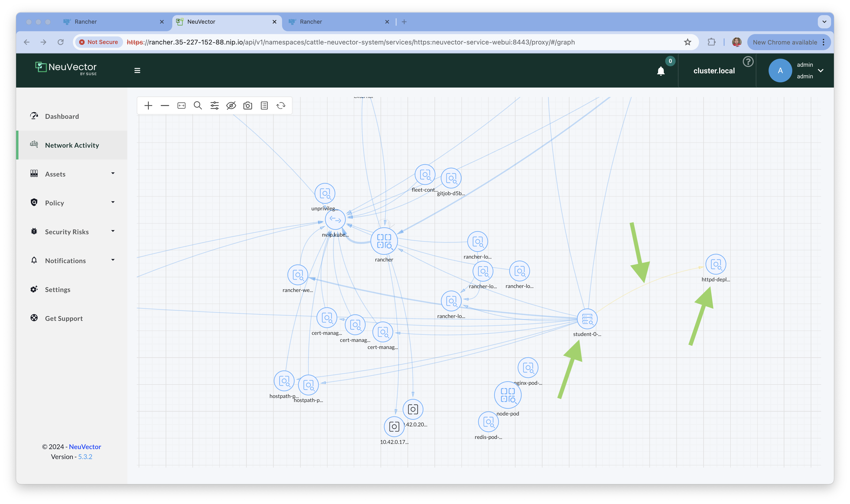The height and width of the screenshot is (504, 850).
Task: Click the notification bell icon
Action: click(660, 71)
